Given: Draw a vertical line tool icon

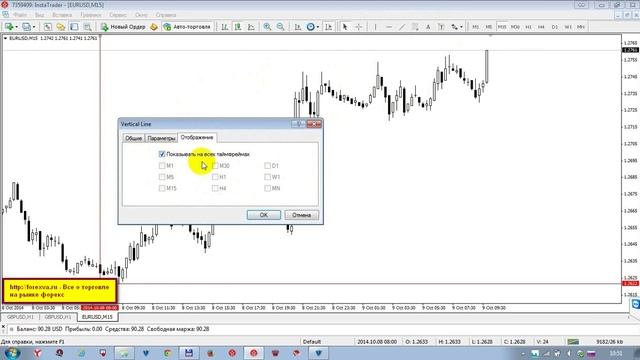Looking at the screenshot, I should pos(376,27).
